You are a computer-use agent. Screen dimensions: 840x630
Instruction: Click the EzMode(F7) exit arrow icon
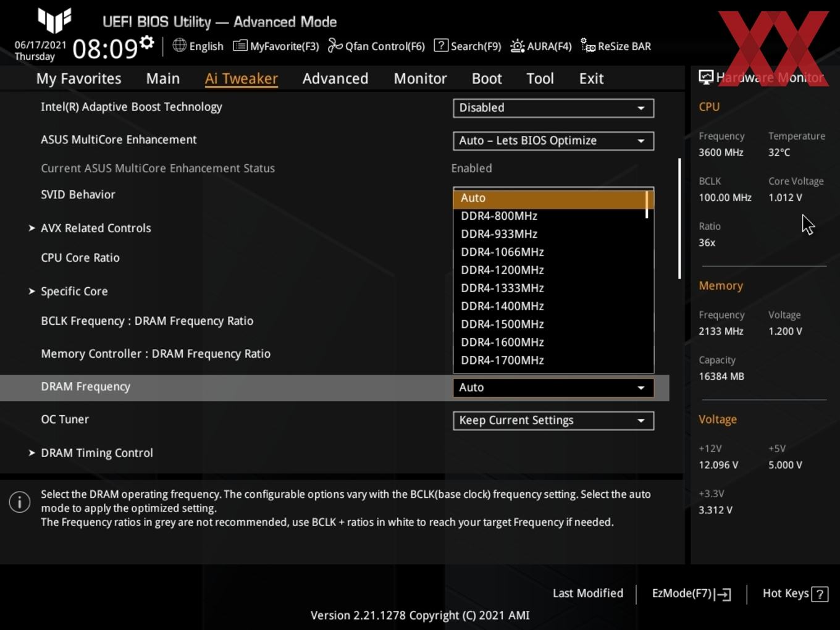click(723, 594)
